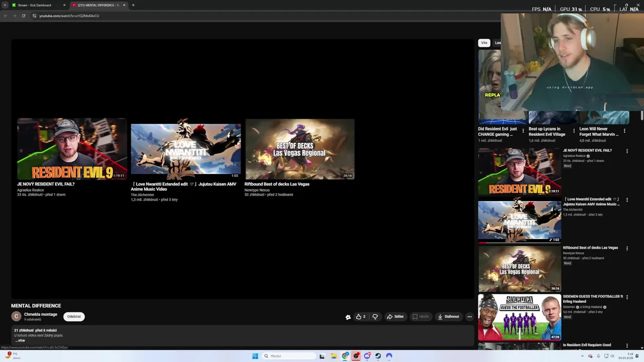
Task: Open sidebar Love Nwantiti Extended thumbnail
Action: tap(519, 220)
